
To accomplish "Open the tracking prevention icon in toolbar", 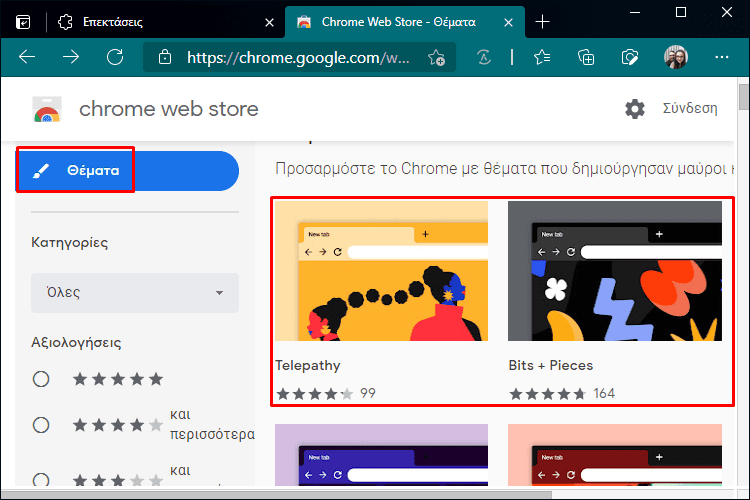I will click(484, 57).
